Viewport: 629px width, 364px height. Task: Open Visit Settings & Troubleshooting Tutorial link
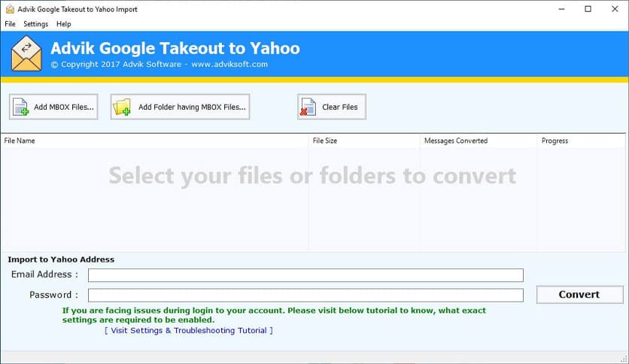tap(189, 330)
